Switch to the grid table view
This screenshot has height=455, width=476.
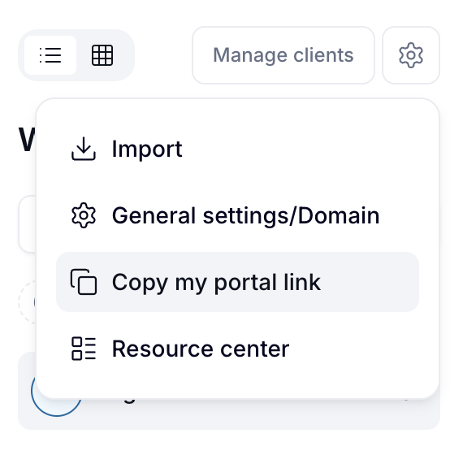coord(102,55)
